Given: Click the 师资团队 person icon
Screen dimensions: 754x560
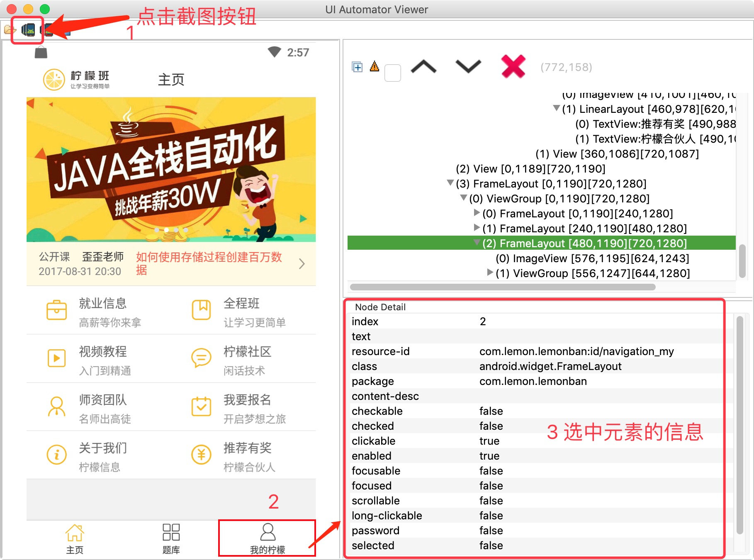Looking at the screenshot, I should pyautogui.click(x=56, y=406).
